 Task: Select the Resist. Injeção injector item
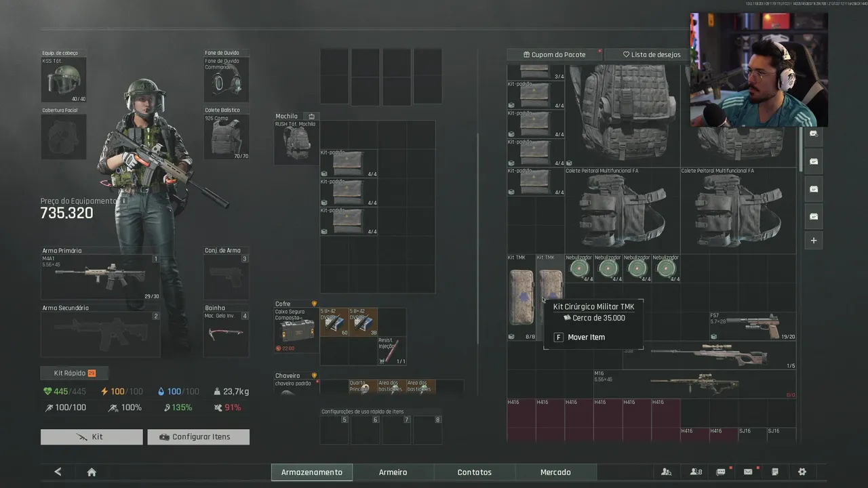pos(392,351)
